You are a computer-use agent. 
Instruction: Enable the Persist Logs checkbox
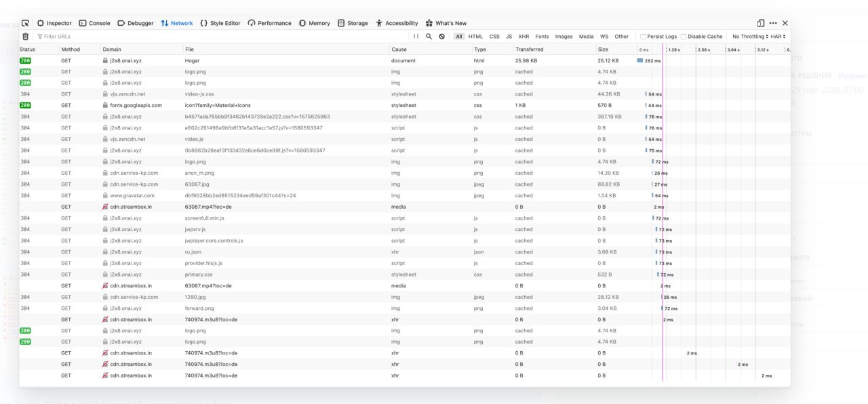click(644, 37)
